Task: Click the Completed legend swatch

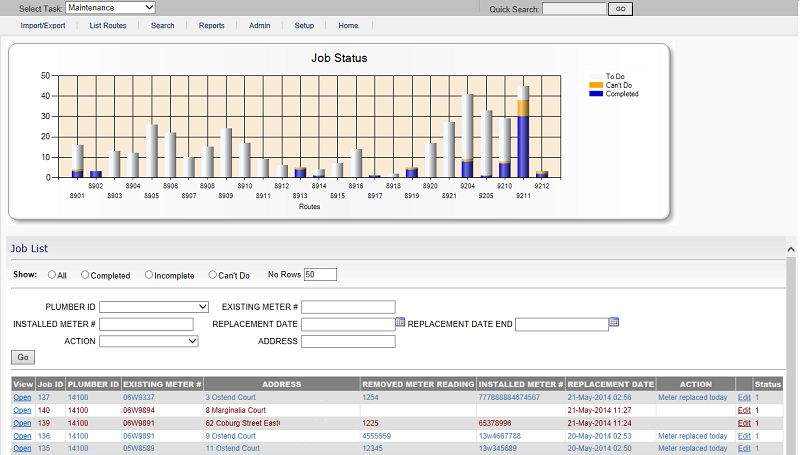Action: pos(596,94)
